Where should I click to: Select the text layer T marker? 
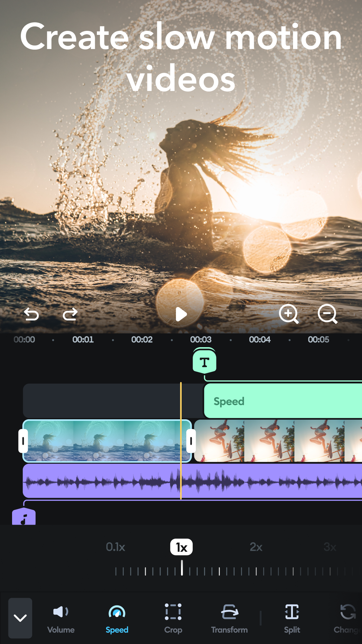pos(204,362)
